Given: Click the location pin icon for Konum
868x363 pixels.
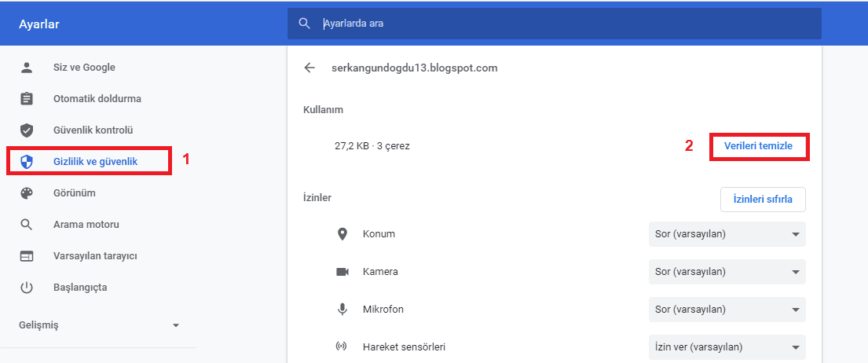Looking at the screenshot, I should tap(342, 234).
